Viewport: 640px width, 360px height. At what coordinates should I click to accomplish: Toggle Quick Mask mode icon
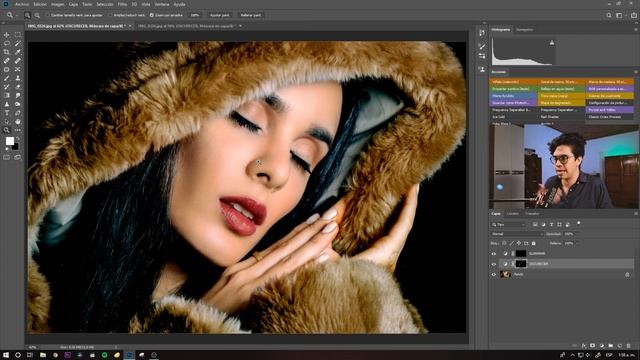[x=7, y=157]
